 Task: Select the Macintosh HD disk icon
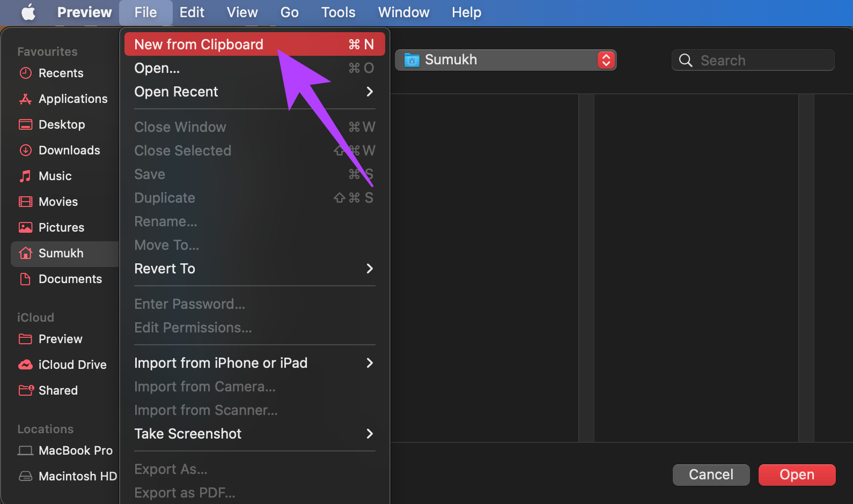[25, 476]
